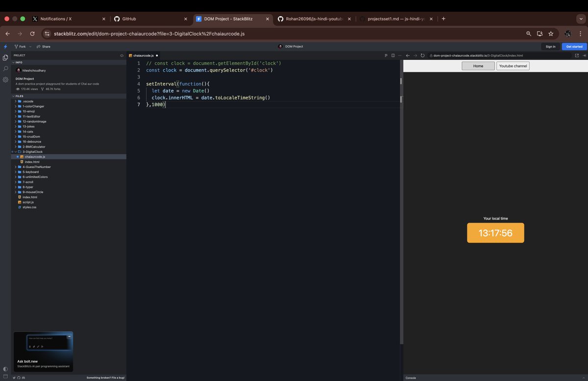
Task: Open the Settings gear in activity bar
Action: tap(5, 79)
